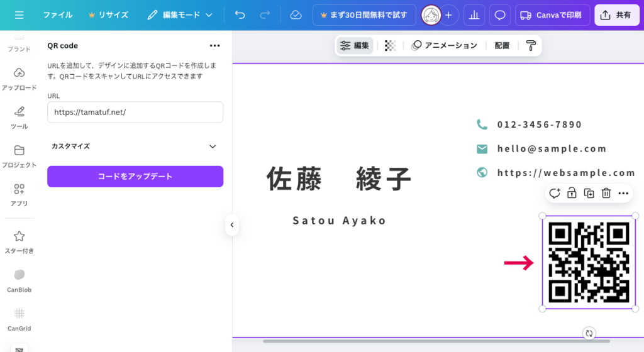The width and height of the screenshot is (644, 352).
Task: Select https://websample.com text
Action: click(x=566, y=173)
